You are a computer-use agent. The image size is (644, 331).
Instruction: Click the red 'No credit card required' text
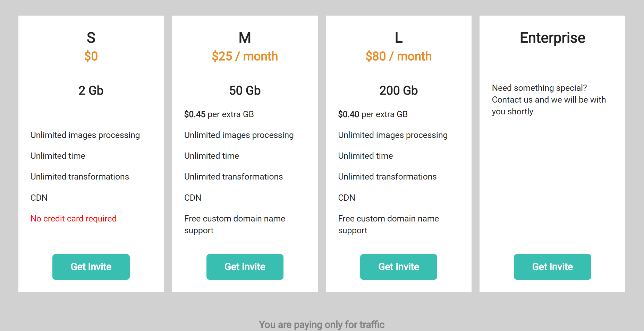[74, 218]
